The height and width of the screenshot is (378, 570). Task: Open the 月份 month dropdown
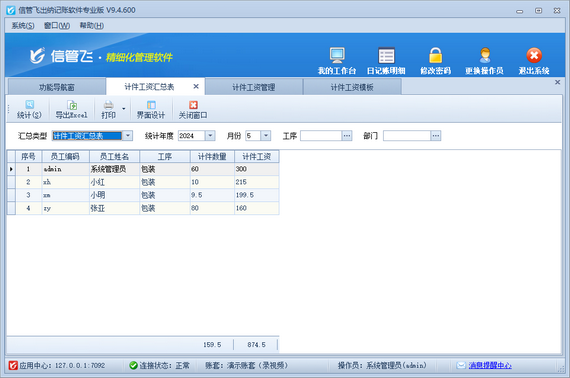point(266,136)
